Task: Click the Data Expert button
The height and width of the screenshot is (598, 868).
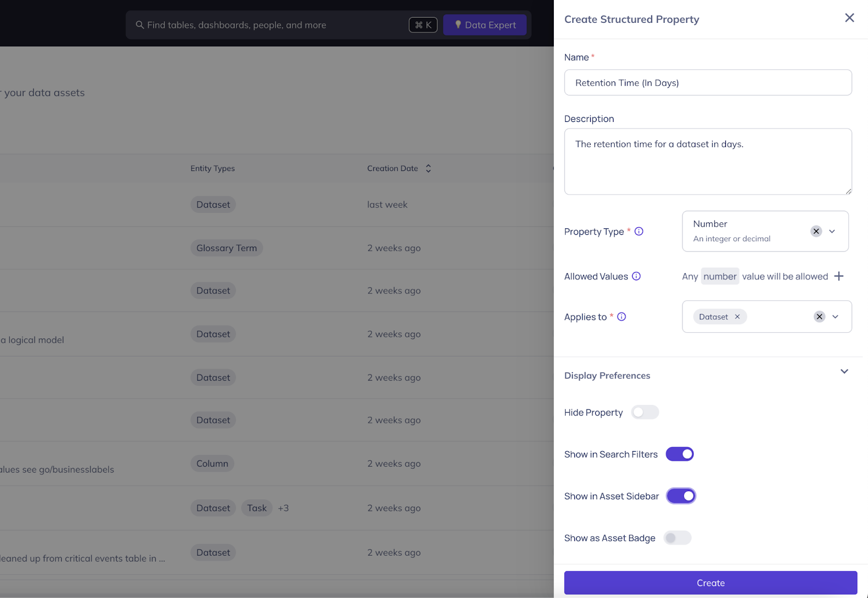Action: pos(484,25)
